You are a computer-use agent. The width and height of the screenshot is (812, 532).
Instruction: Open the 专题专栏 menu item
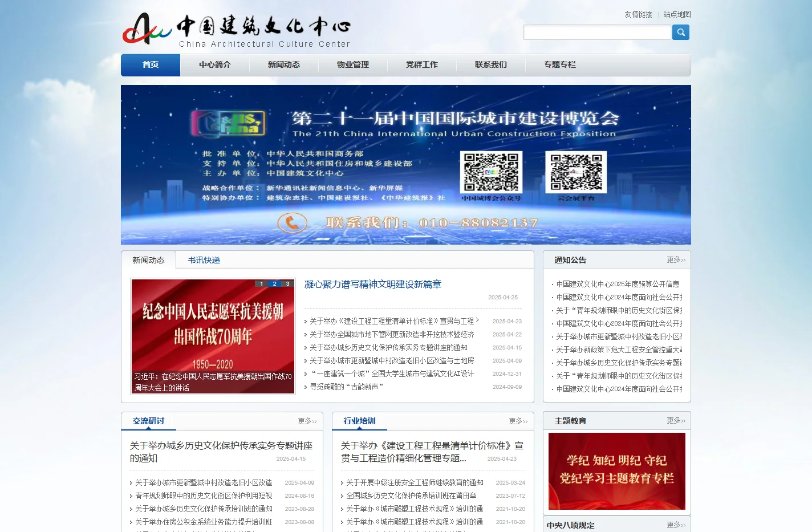click(560, 65)
